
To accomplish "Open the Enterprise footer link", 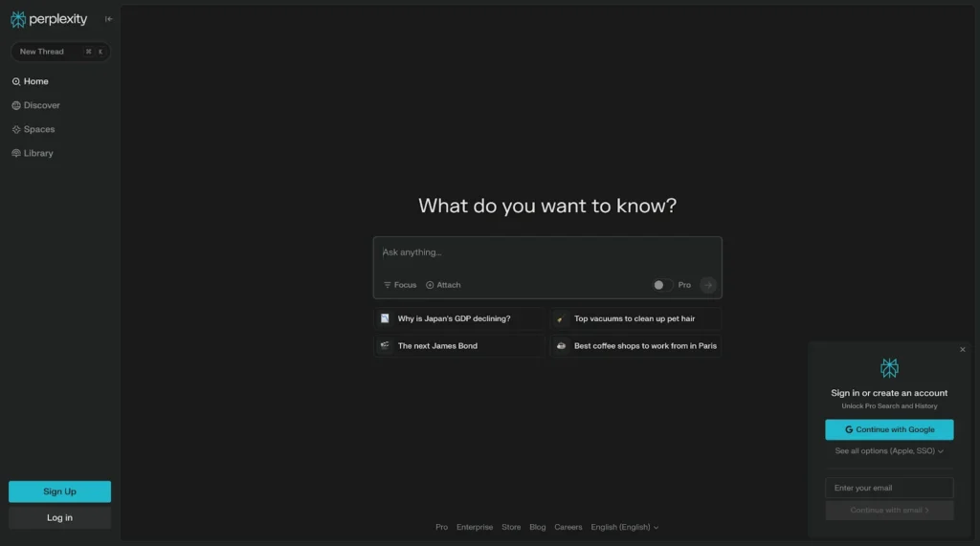I will [475, 527].
